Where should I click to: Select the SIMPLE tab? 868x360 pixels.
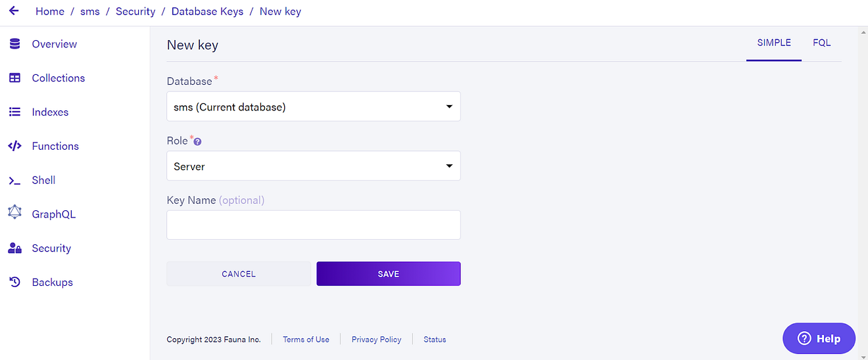pos(774,43)
